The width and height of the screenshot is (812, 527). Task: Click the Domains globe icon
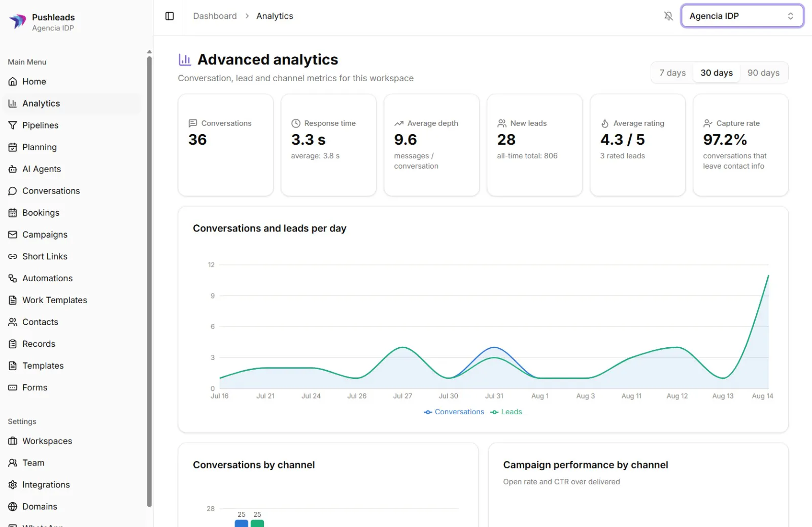click(x=13, y=507)
